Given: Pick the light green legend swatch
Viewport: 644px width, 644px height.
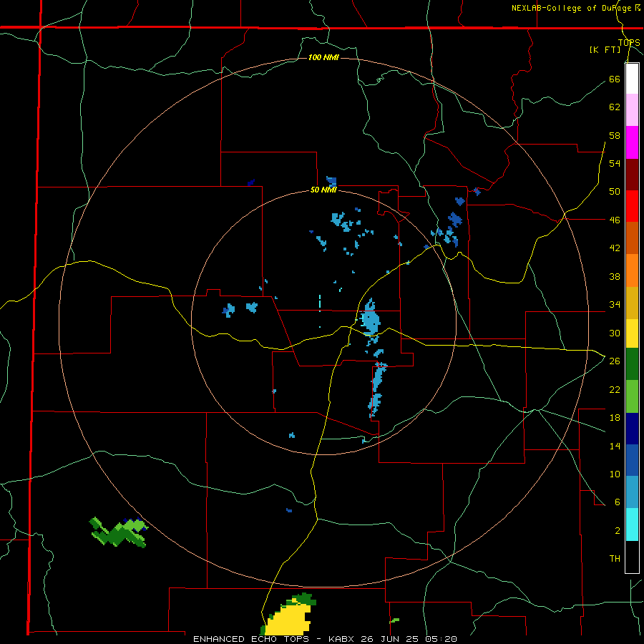Looking at the screenshot, I should (x=632, y=396).
